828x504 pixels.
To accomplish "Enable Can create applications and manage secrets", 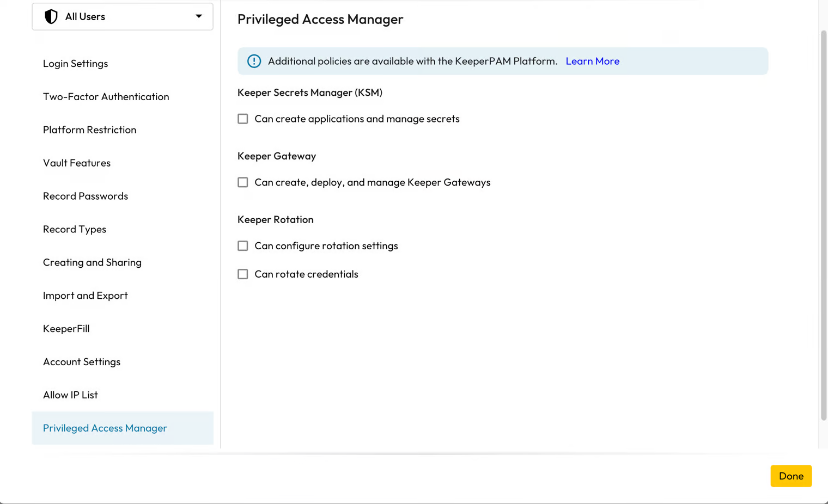I will coord(243,119).
